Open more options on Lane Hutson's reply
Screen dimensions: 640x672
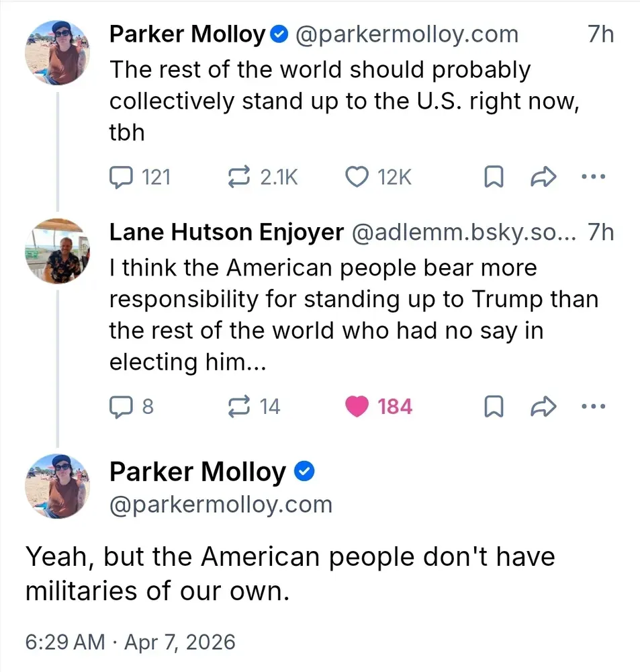coord(593,407)
